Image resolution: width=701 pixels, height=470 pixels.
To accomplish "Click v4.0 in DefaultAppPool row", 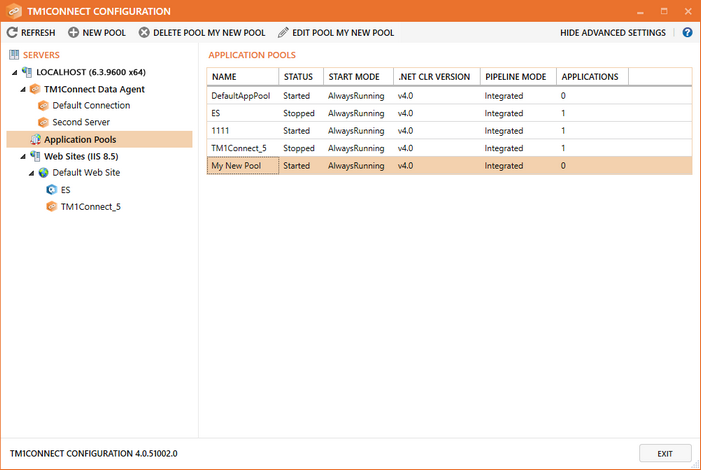I will [405, 96].
